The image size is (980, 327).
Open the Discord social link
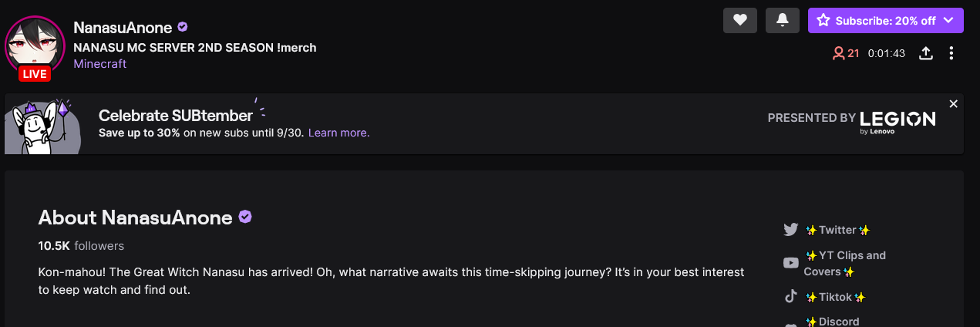click(x=832, y=322)
